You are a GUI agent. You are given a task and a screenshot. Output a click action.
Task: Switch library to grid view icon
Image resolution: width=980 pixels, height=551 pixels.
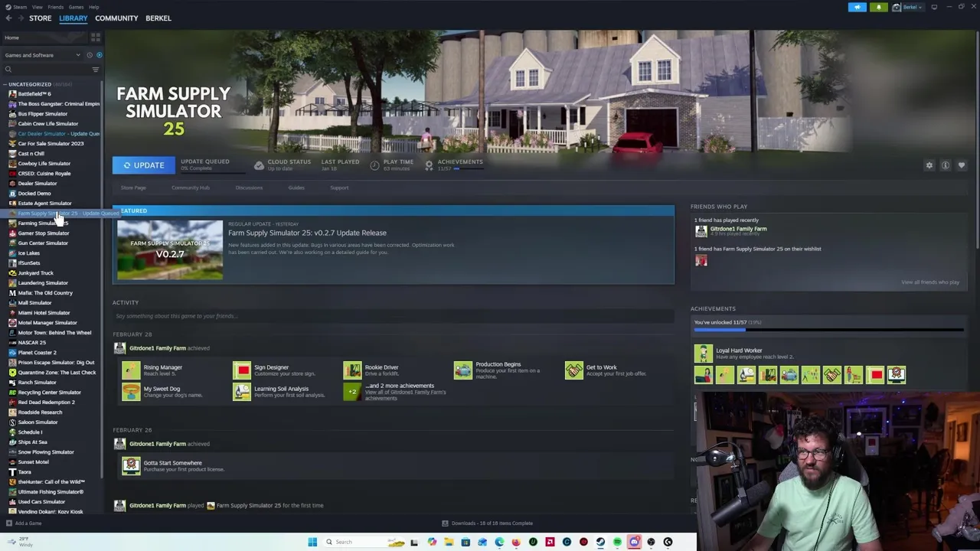96,37
